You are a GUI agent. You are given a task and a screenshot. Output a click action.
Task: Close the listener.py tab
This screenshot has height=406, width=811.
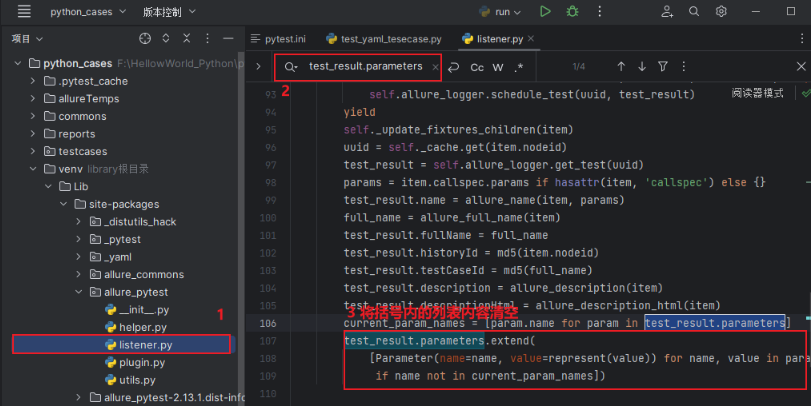point(531,39)
